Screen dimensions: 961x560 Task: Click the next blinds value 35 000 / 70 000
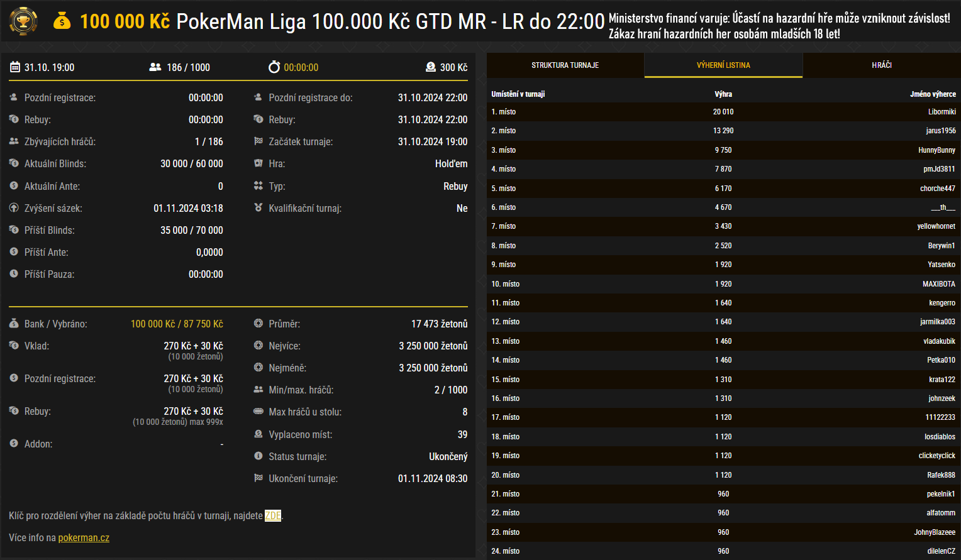tap(192, 230)
